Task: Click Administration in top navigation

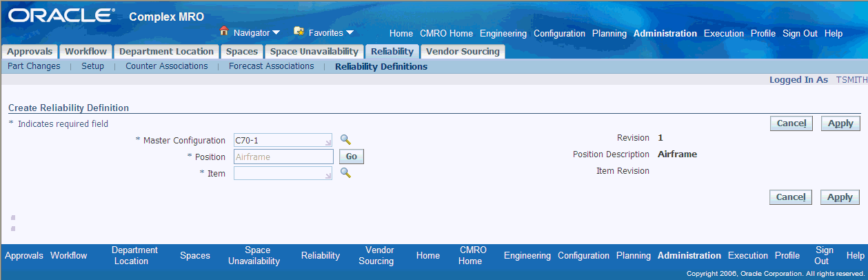Action: (x=665, y=33)
